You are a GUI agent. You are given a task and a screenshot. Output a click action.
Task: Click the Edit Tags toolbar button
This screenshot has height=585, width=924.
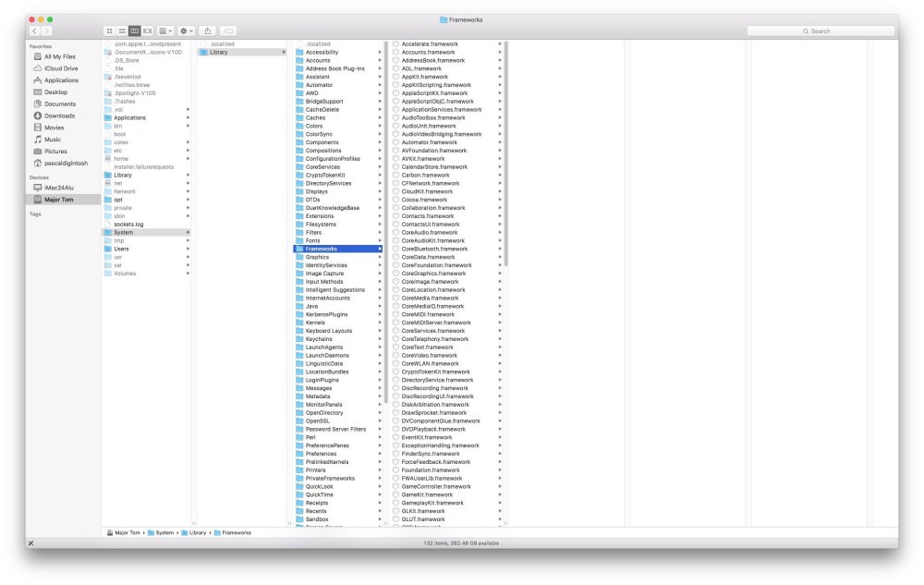pyautogui.click(x=228, y=30)
